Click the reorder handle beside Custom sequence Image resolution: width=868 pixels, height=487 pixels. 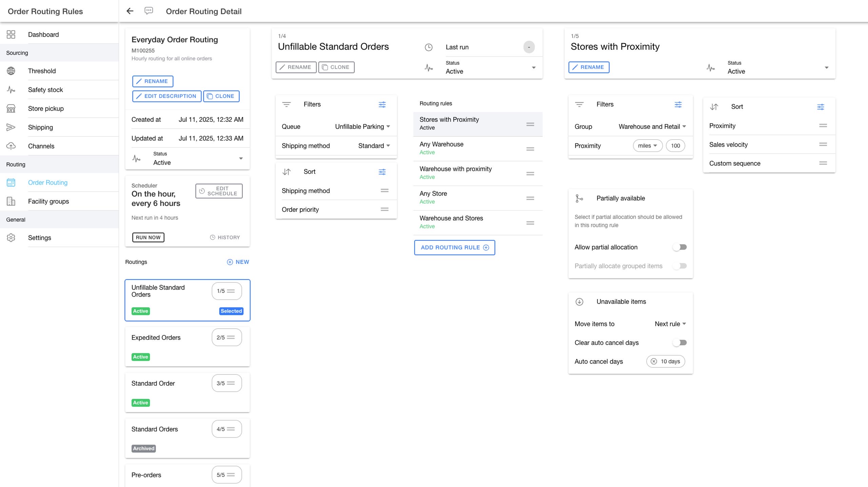[823, 163]
